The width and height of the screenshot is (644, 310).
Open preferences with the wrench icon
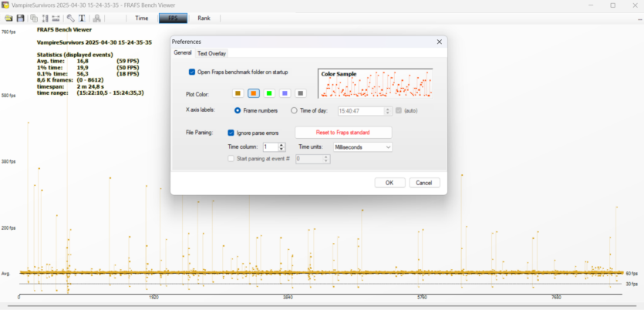[x=71, y=18]
